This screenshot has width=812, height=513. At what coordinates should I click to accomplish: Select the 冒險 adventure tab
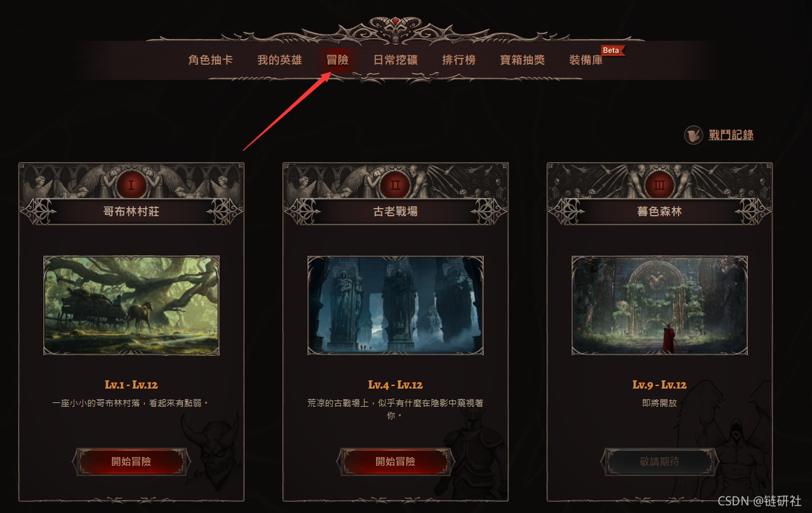(x=337, y=60)
